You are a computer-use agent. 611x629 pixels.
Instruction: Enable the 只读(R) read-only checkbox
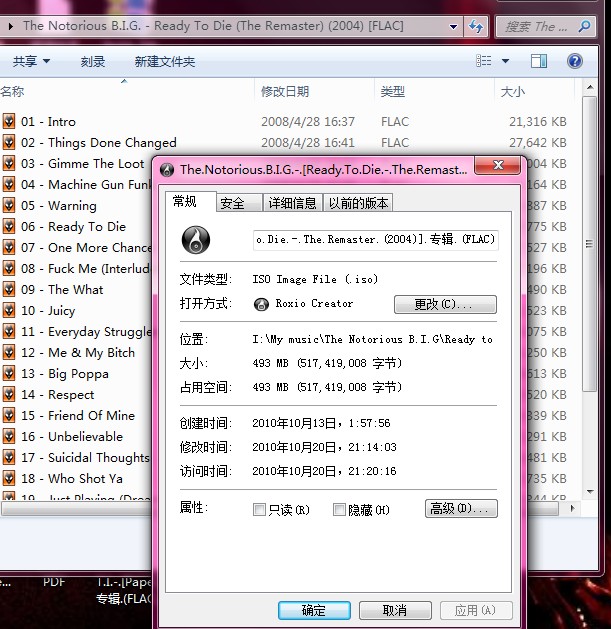coord(259,509)
